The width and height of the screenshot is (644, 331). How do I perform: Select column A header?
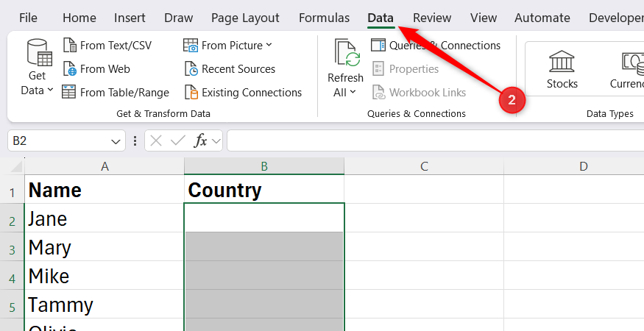click(x=105, y=166)
